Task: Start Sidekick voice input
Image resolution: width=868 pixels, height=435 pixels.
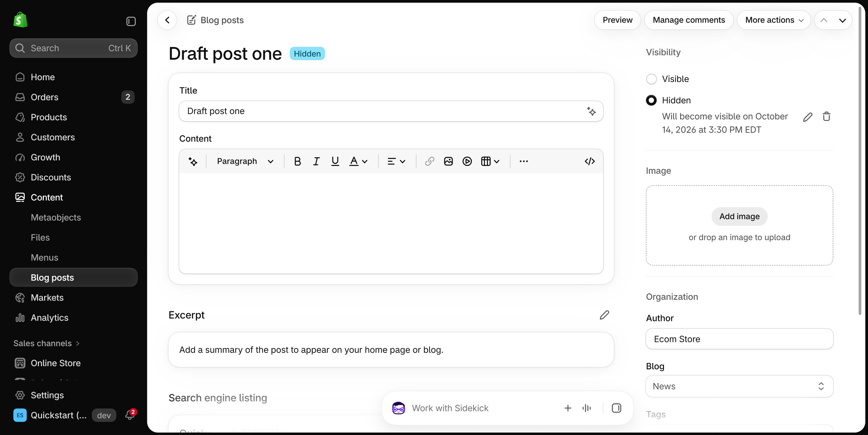Action: click(587, 408)
